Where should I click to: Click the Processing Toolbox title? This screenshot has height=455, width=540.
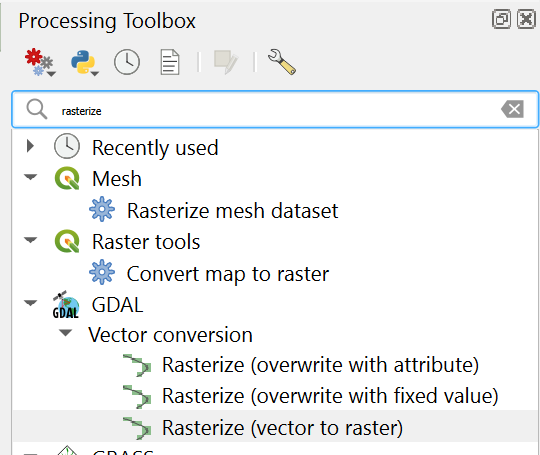(x=107, y=21)
